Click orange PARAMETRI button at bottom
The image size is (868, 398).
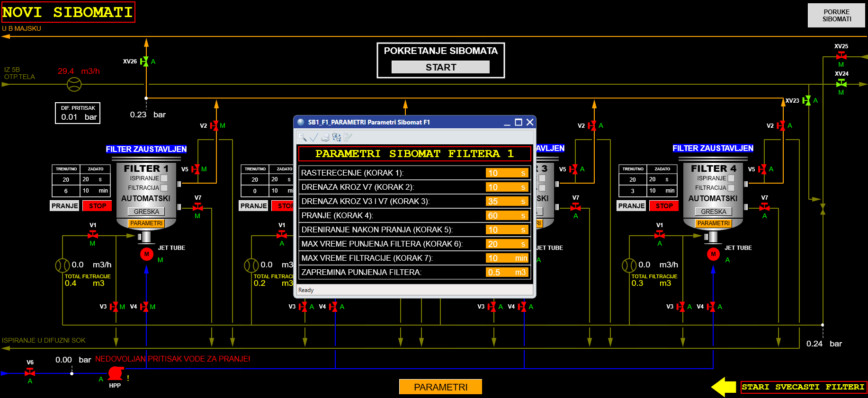pos(440,387)
